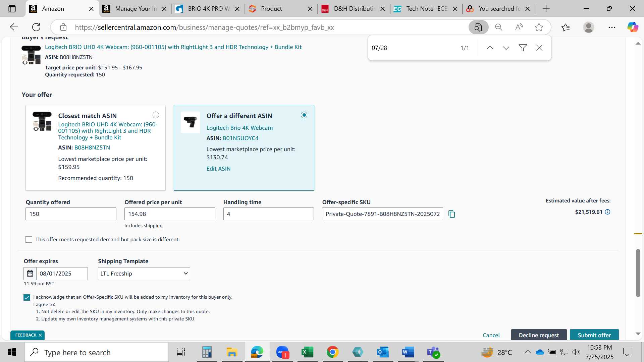This screenshot has height=362, width=644.
Task: Activate the Read aloud icon
Action: pos(519,27)
